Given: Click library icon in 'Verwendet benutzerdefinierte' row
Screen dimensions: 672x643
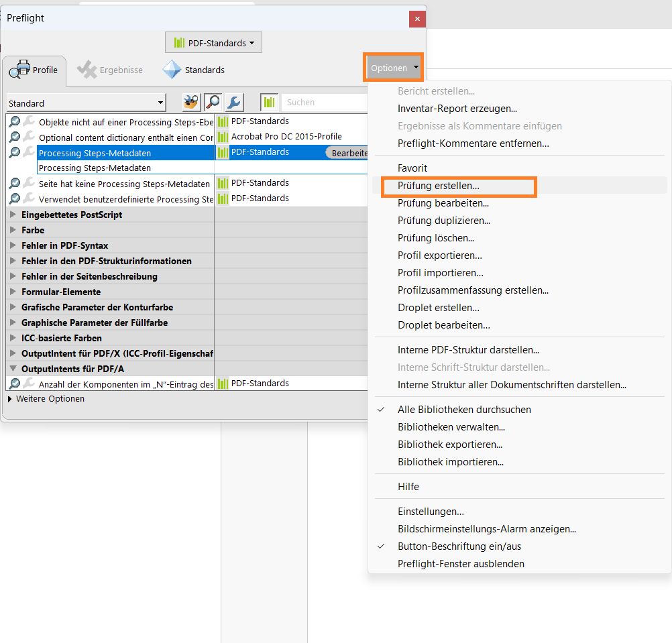Looking at the screenshot, I should 223,198.
